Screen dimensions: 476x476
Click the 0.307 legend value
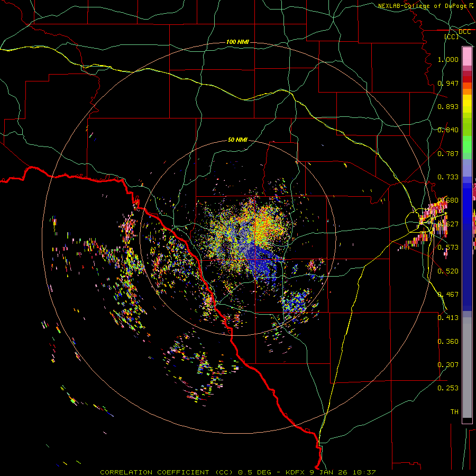pos(448,365)
